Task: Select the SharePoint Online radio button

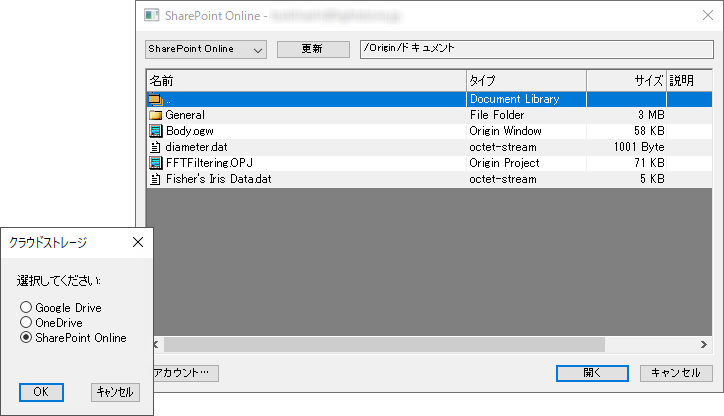Action: tap(26, 338)
